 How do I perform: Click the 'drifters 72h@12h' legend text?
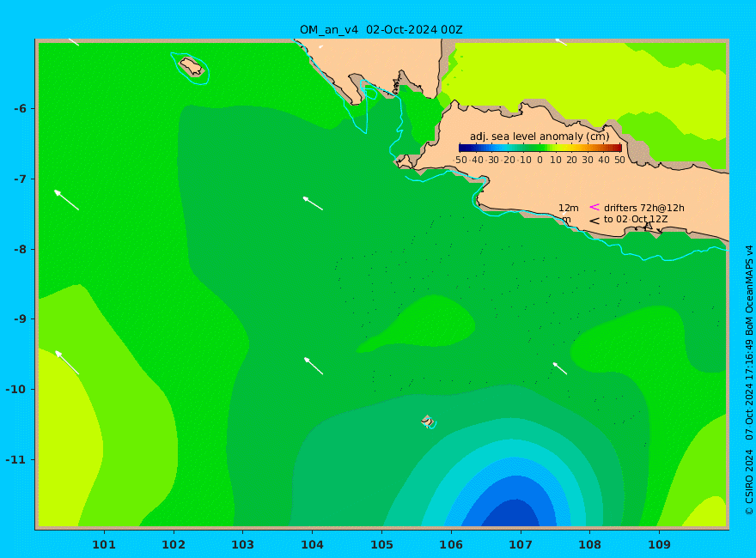(x=644, y=208)
